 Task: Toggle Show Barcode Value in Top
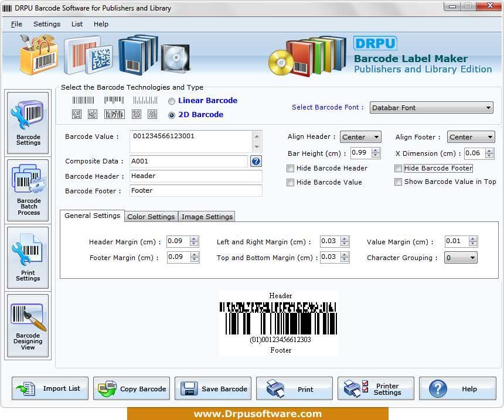pyautogui.click(x=399, y=182)
